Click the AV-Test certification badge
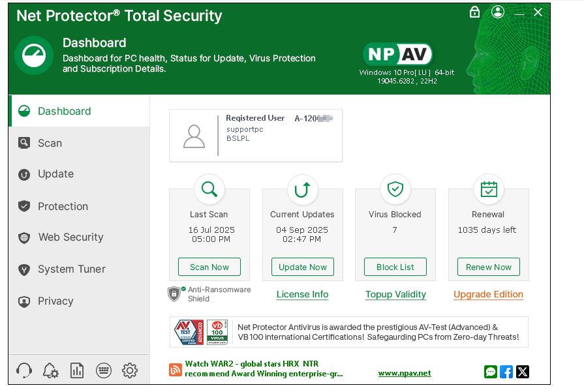 189,332
